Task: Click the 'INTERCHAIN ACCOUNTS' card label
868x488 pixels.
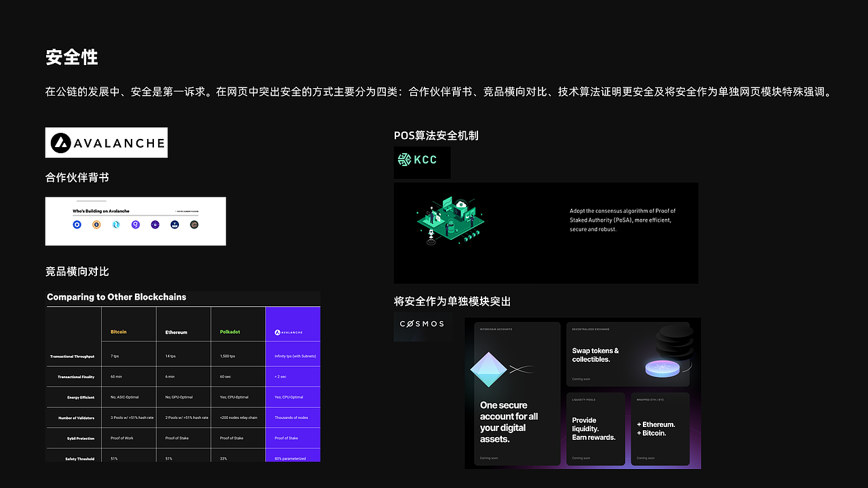Action: [x=496, y=329]
